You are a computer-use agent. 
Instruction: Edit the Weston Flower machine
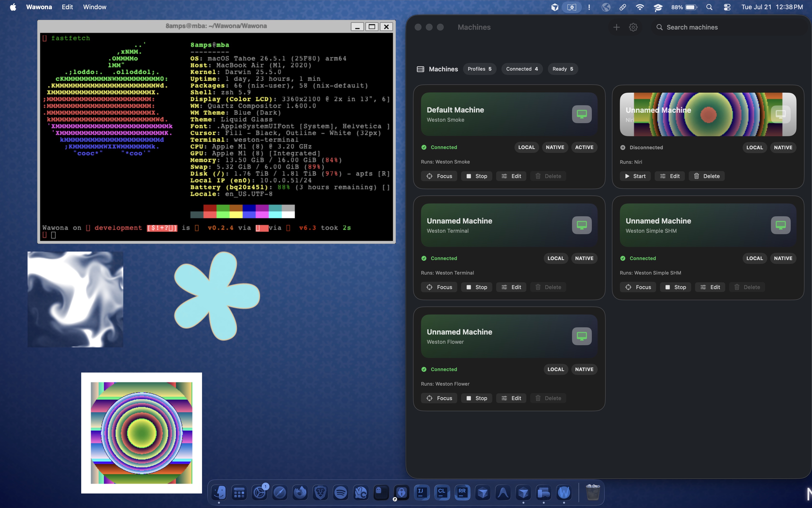coord(511,398)
